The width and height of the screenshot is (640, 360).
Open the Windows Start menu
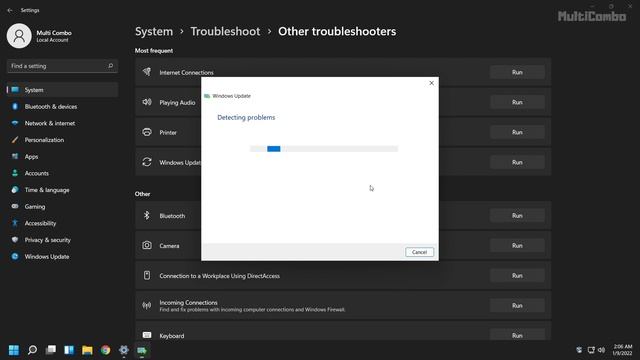point(14,350)
